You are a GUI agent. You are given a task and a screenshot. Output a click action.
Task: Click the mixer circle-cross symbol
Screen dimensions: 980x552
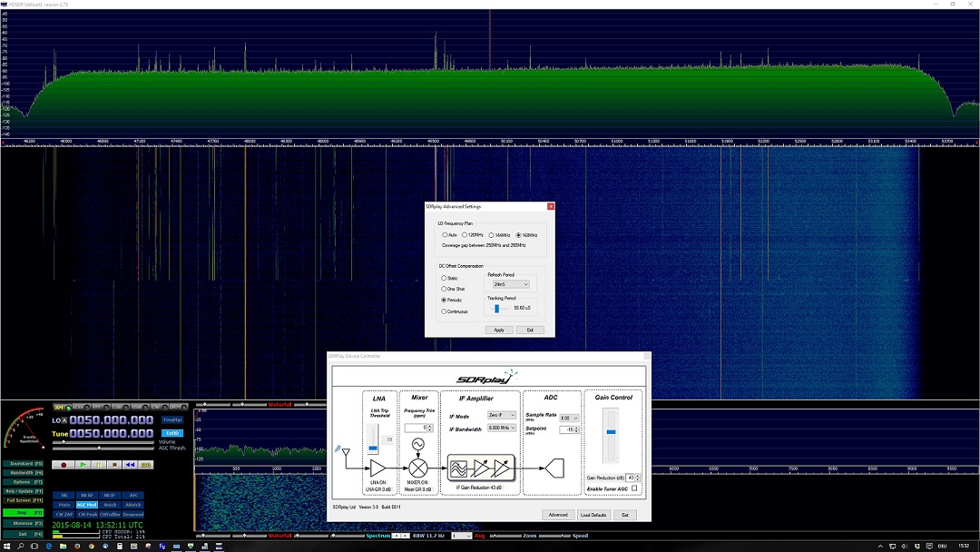[418, 468]
